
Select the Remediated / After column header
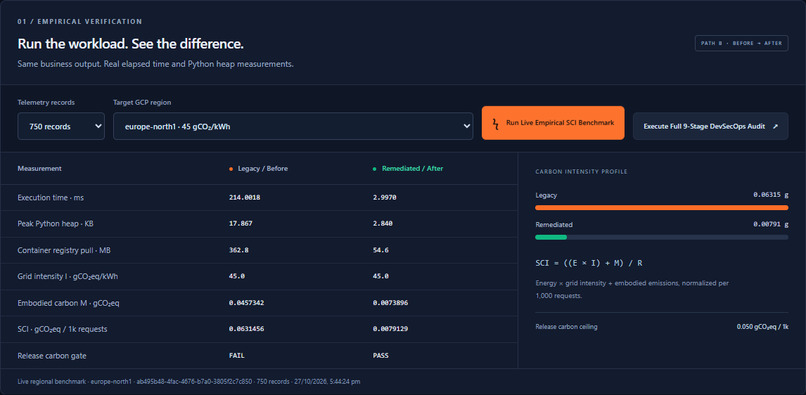click(412, 169)
